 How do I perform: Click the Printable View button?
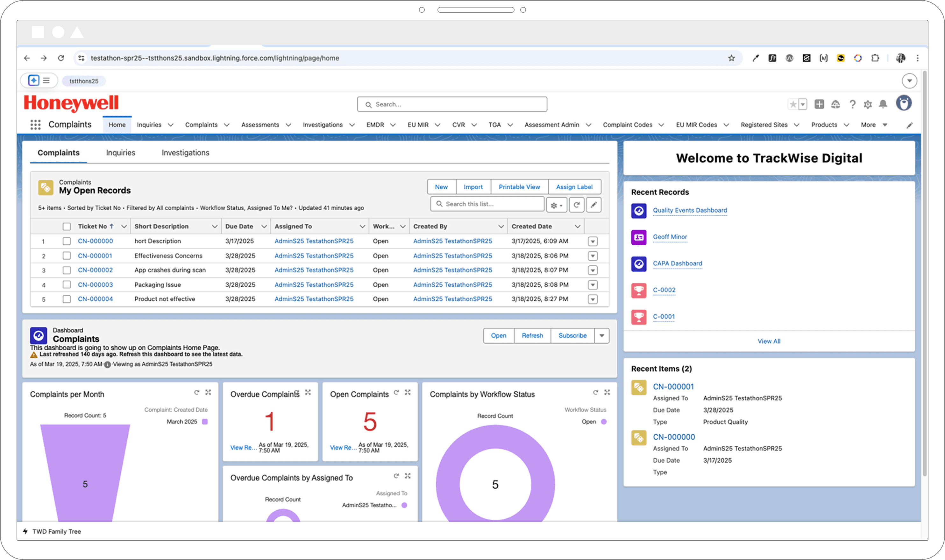(519, 187)
